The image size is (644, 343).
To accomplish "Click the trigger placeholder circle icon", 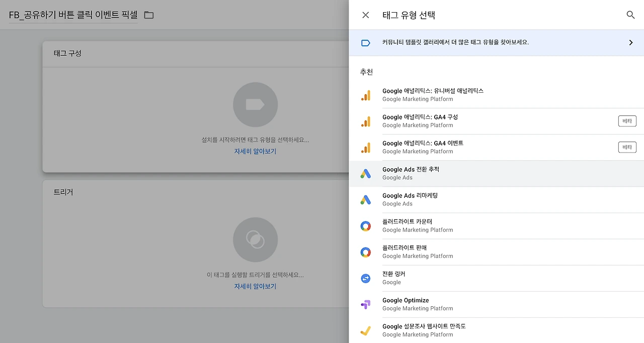I will click(x=255, y=239).
